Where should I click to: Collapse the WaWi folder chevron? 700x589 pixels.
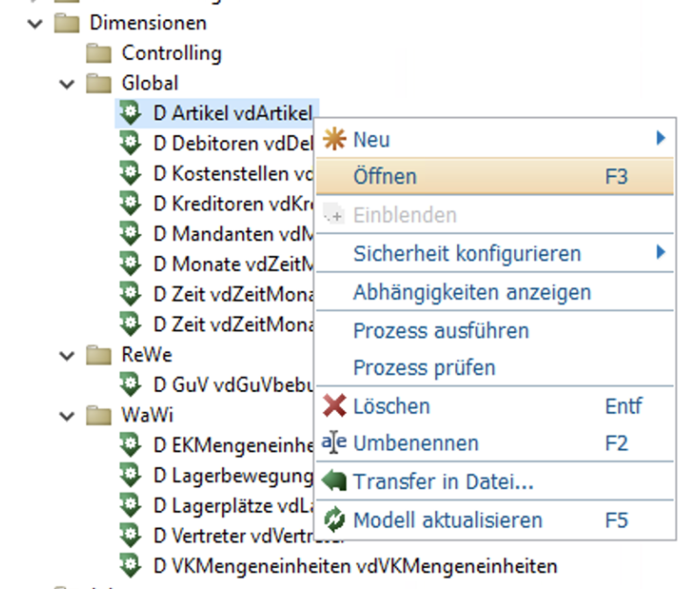tap(67, 415)
